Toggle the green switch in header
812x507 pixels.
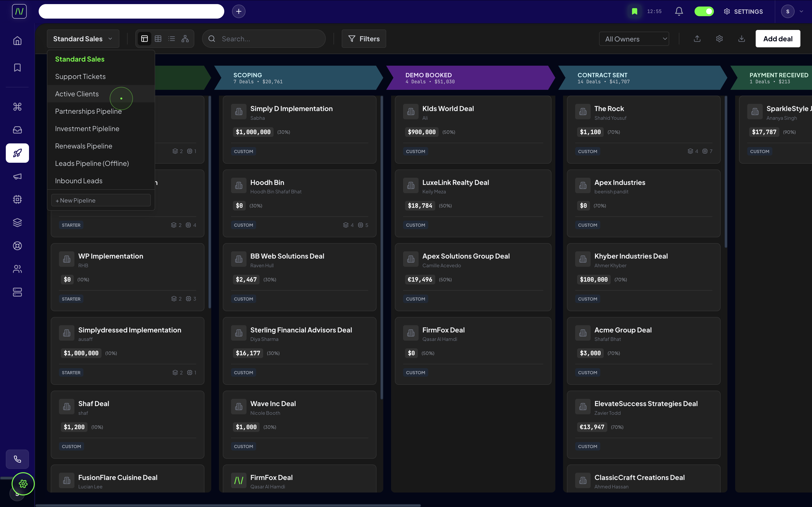pyautogui.click(x=704, y=11)
